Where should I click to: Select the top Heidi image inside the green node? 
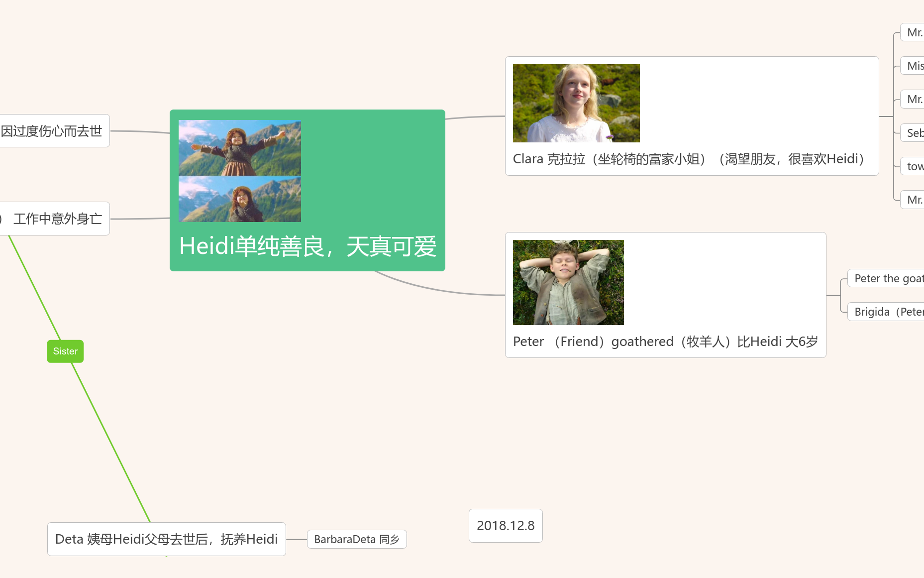[x=239, y=147]
